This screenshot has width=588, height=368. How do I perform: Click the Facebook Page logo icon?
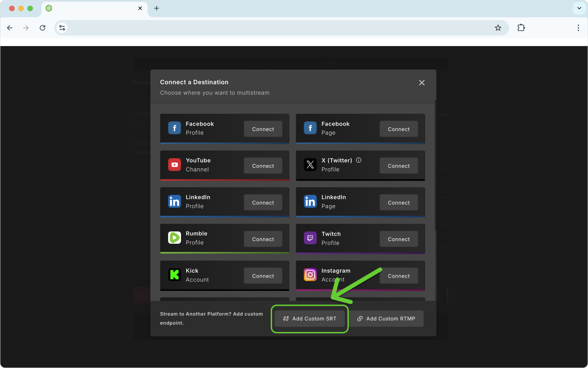(x=310, y=128)
